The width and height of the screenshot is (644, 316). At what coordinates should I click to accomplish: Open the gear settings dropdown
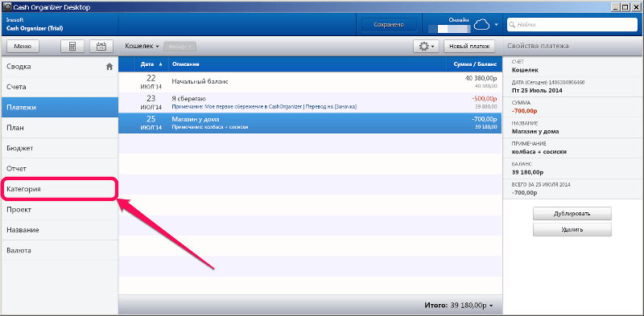click(427, 47)
